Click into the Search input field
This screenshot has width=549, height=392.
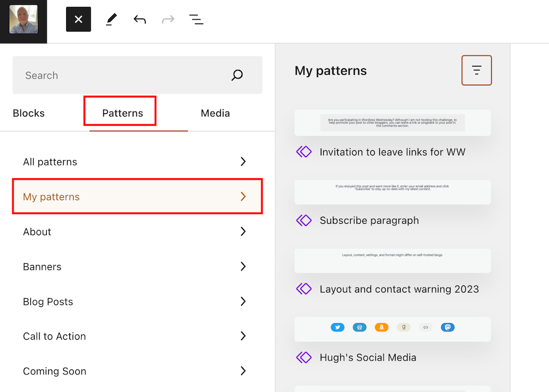tap(121, 75)
